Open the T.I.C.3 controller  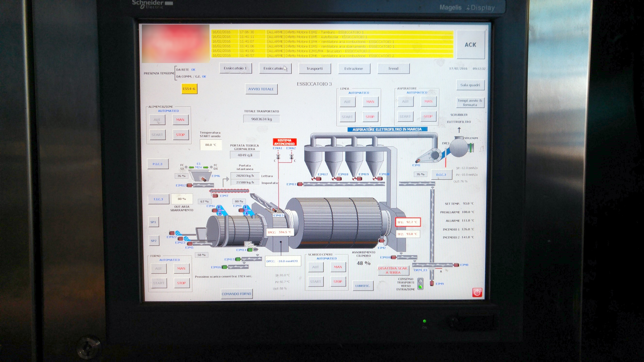[159, 199]
